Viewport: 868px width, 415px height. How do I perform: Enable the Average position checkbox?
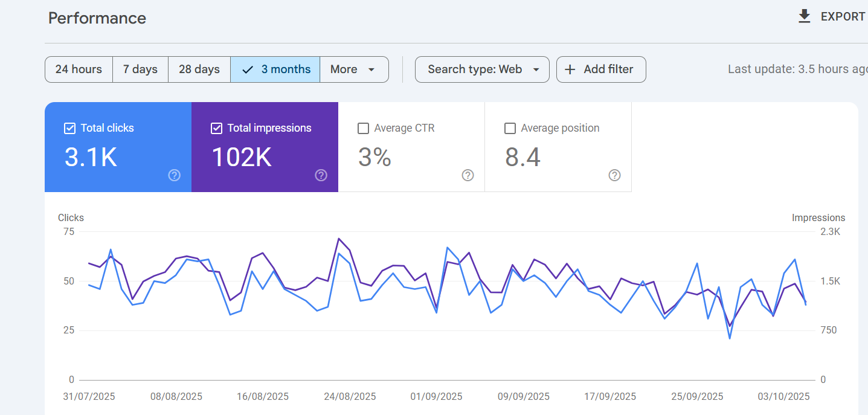click(510, 128)
